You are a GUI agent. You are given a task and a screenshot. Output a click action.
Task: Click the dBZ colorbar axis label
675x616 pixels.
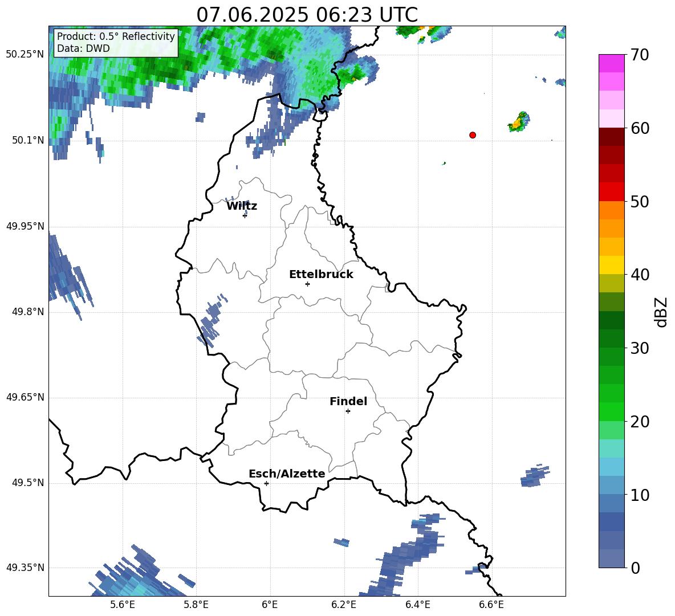pos(661,312)
